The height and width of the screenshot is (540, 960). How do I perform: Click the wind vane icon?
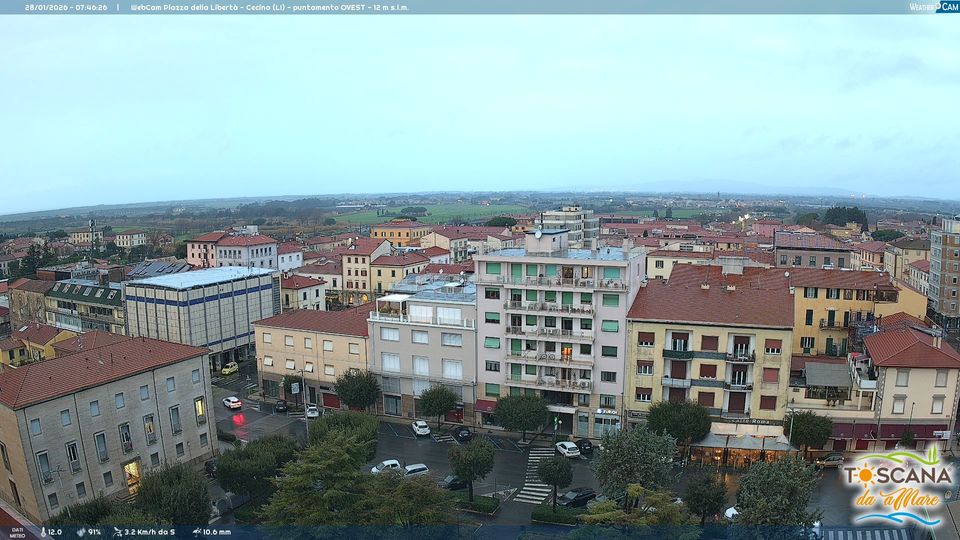118,532
